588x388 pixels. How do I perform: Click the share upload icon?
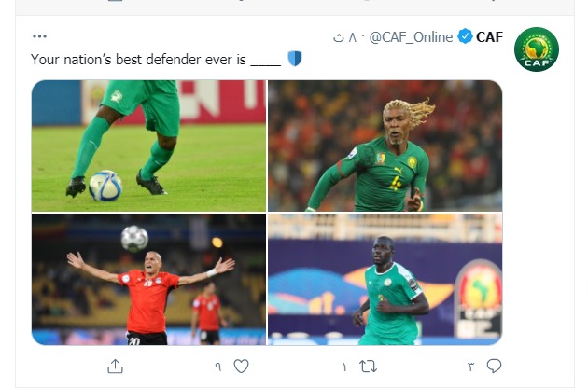click(116, 367)
